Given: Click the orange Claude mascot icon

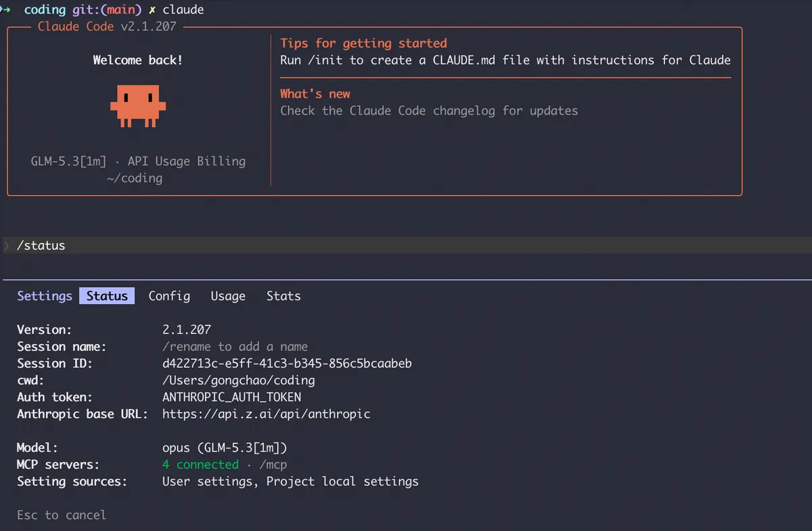Looking at the screenshot, I should 138,106.
